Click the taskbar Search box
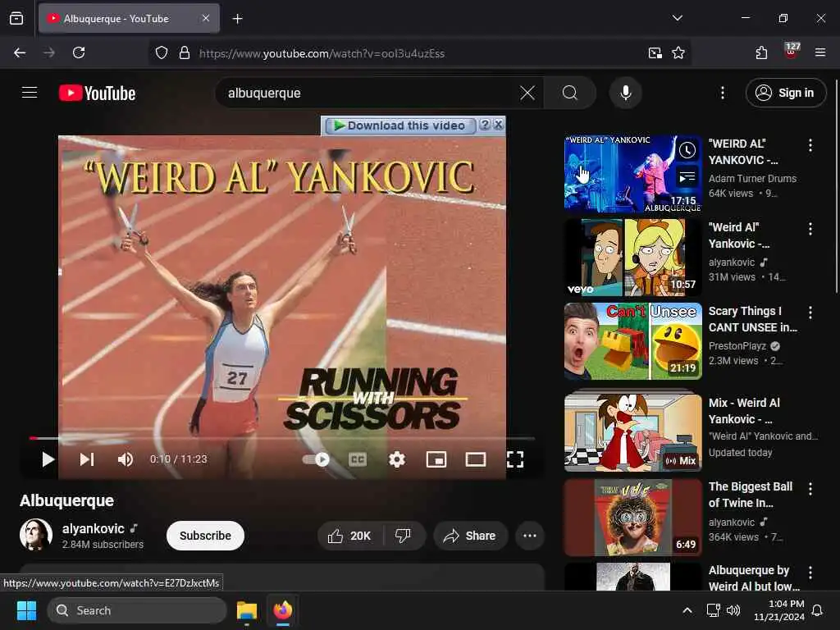The width and height of the screenshot is (840, 630). [x=137, y=610]
